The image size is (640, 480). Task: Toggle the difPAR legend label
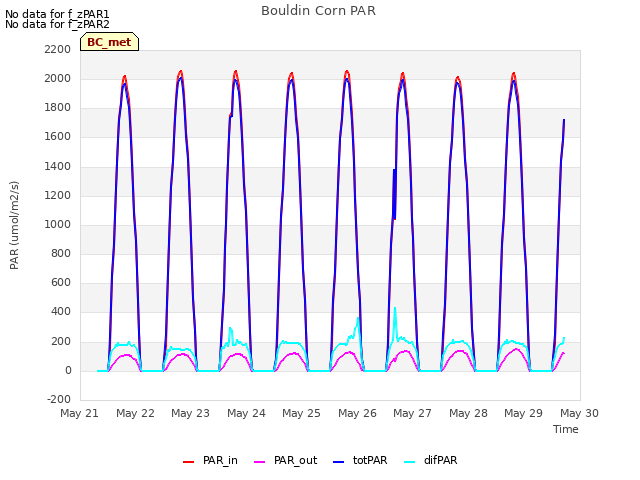(x=440, y=460)
